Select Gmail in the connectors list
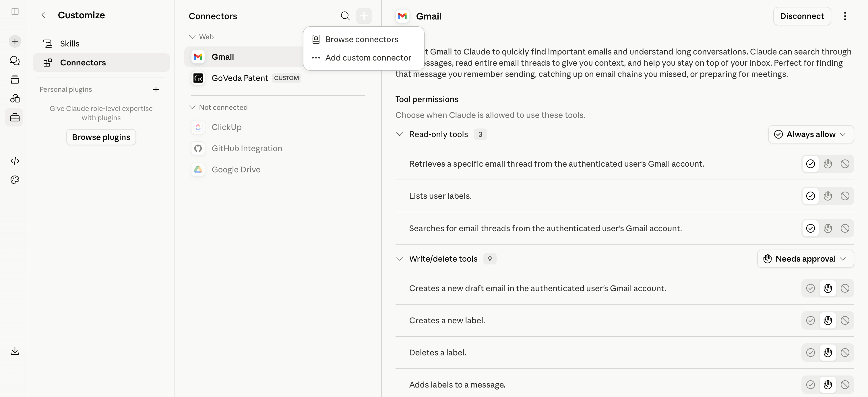Image resolution: width=868 pixels, height=397 pixels. click(x=244, y=57)
